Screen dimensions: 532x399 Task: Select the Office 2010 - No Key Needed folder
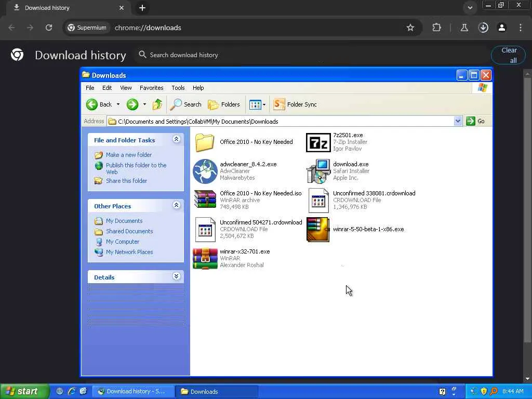[205, 142]
